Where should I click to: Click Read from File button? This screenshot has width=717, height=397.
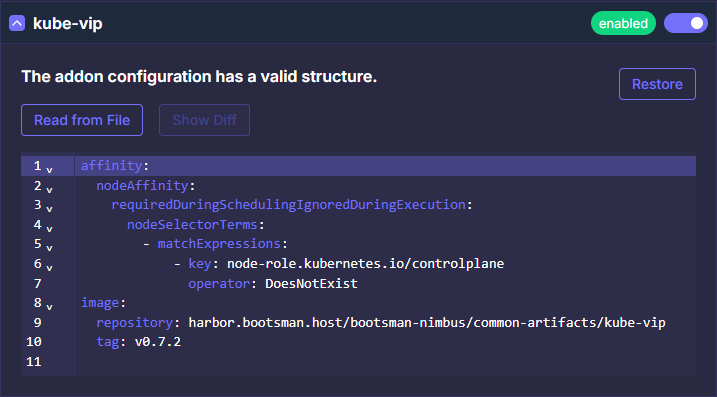[x=82, y=120]
